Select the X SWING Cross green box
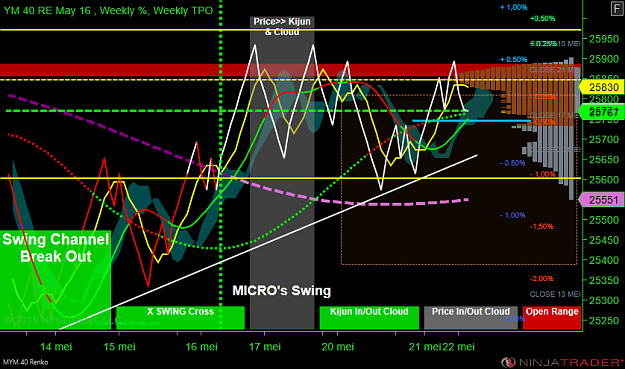Viewport: 625px width, 369px height. [180, 318]
